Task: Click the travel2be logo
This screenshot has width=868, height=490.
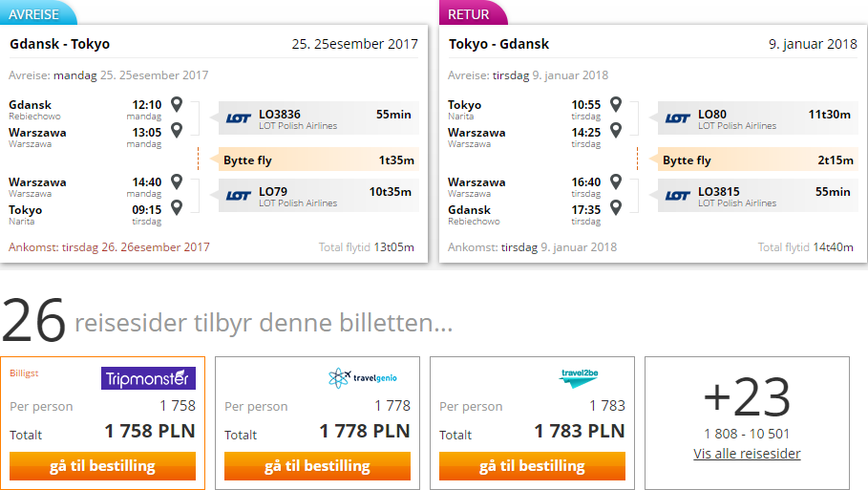Action: tap(579, 377)
